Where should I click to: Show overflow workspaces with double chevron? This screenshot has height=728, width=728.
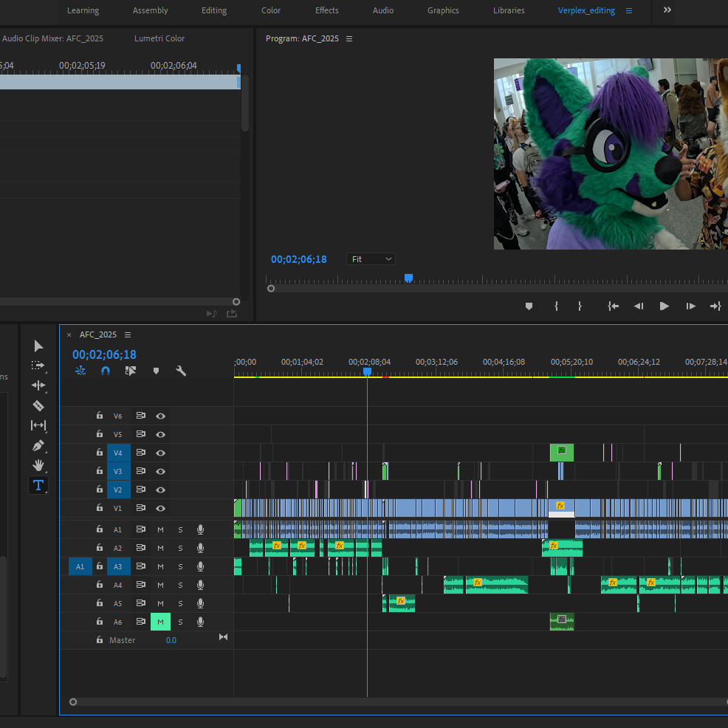pos(667,10)
